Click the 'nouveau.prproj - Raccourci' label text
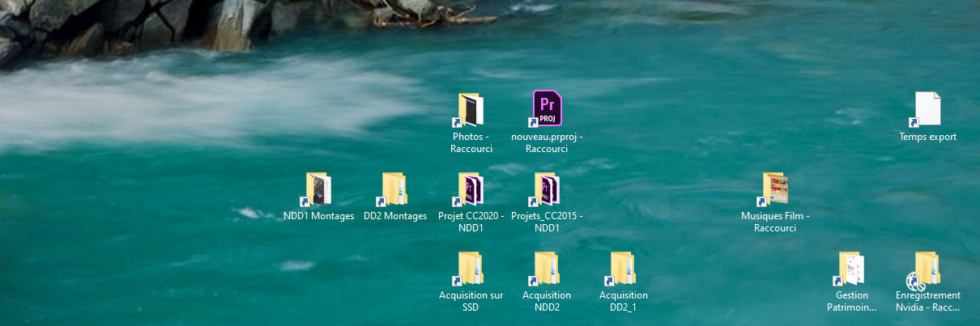The image size is (980, 326). click(x=547, y=142)
